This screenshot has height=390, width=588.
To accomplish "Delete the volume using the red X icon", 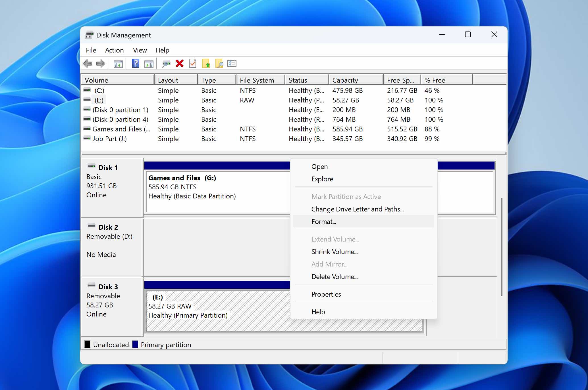I will pyautogui.click(x=179, y=63).
